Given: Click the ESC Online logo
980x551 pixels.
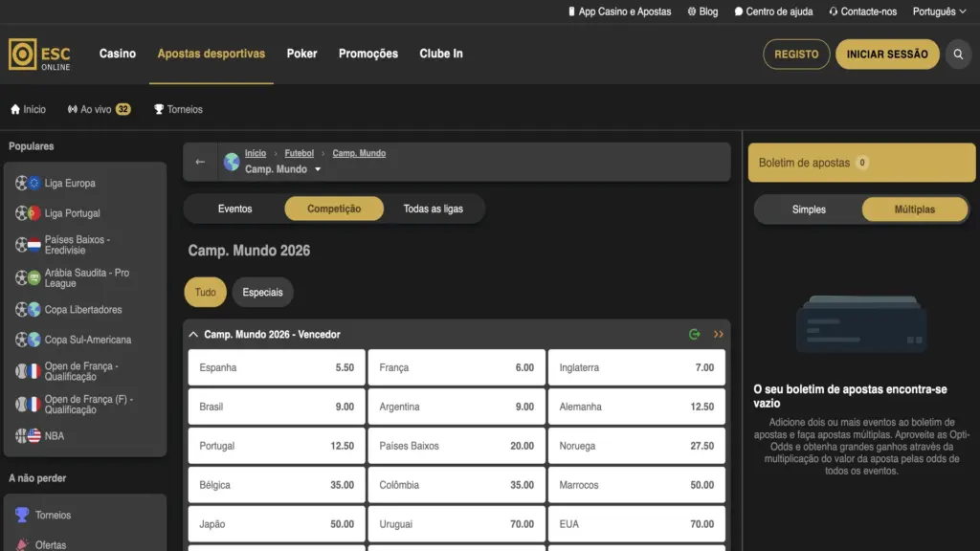Looking at the screenshot, I should (39, 55).
